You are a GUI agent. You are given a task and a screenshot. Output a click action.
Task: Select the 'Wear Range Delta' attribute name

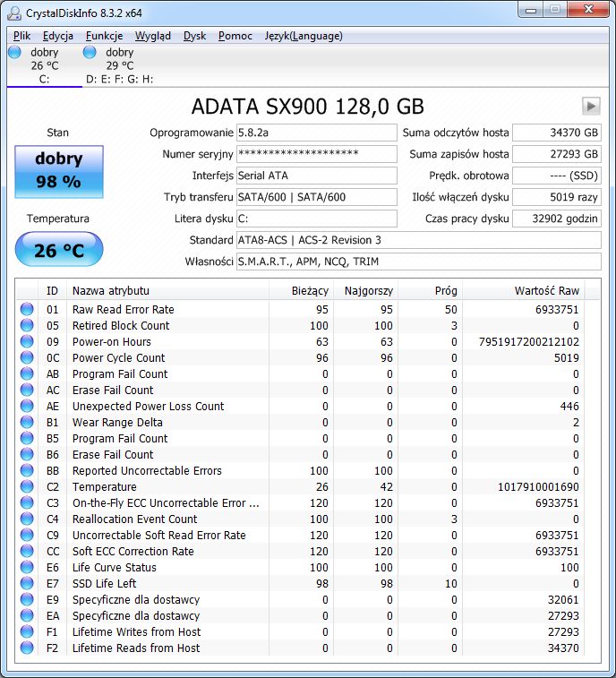pyautogui.click(x=117, y=422)
